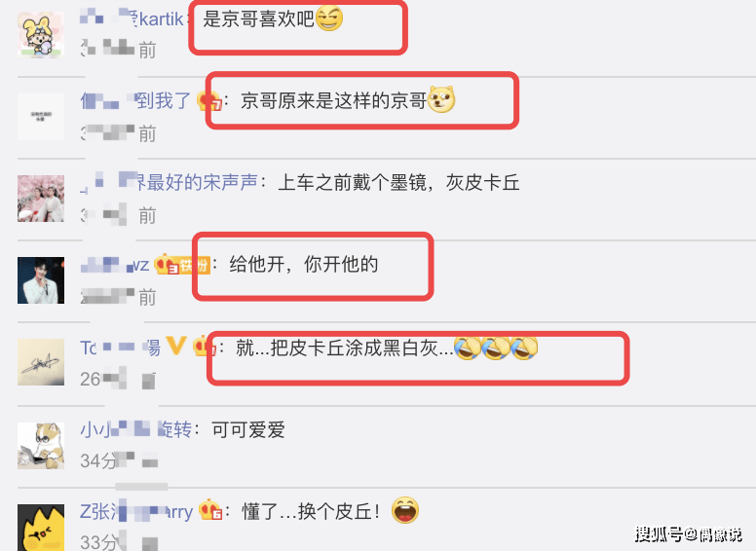Open the yellow winking cat avatar
Screen dimensions: 756x551
pos(41,528)
